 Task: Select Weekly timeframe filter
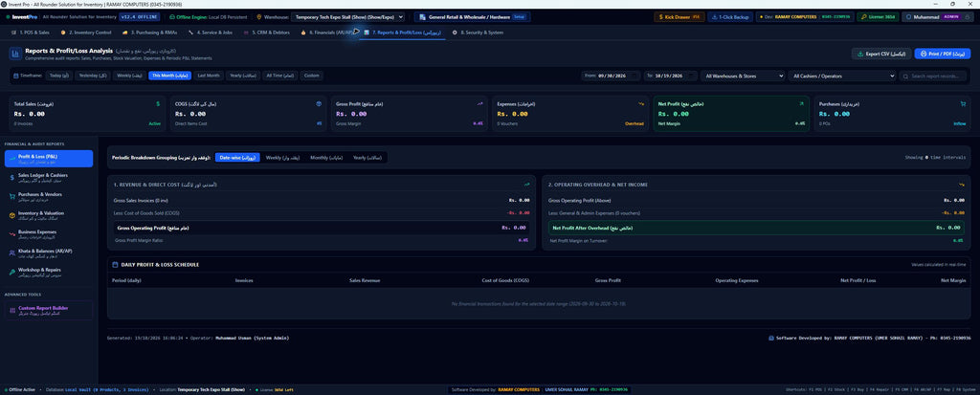pos(130,76)
